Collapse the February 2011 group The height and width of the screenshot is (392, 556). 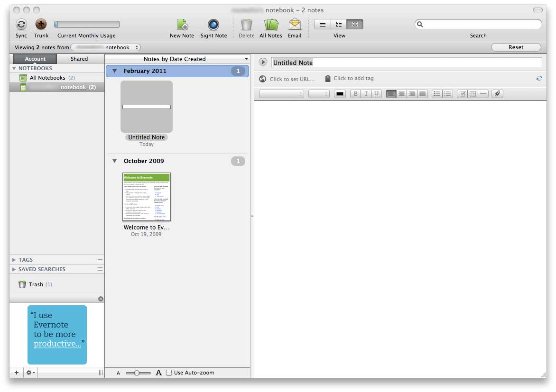[114, 71]
